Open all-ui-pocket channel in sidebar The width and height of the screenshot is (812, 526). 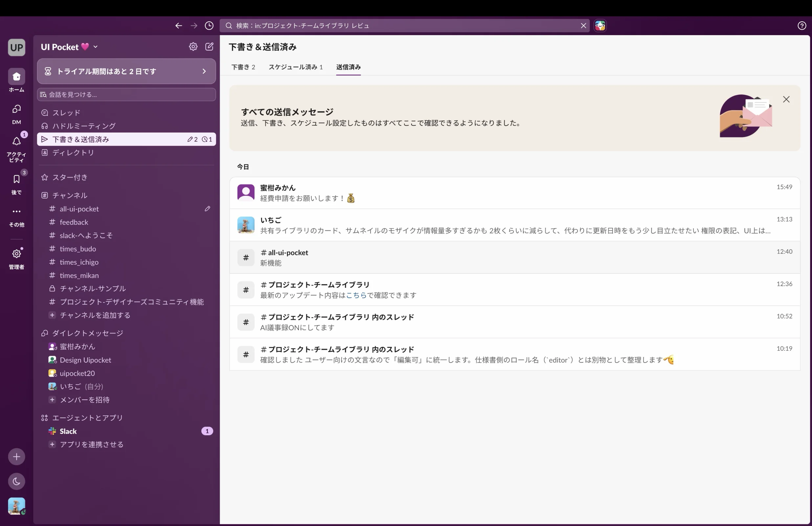(126, 208)
